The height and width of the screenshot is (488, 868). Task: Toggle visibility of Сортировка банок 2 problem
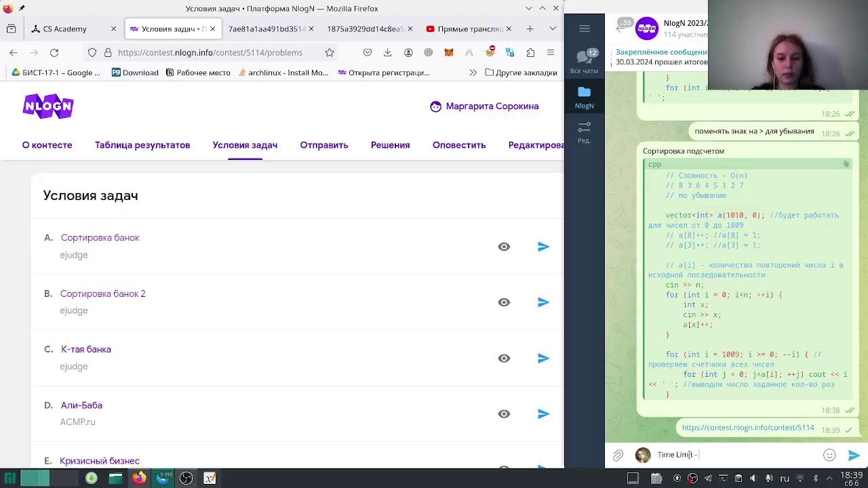click(x=504, y=302)
